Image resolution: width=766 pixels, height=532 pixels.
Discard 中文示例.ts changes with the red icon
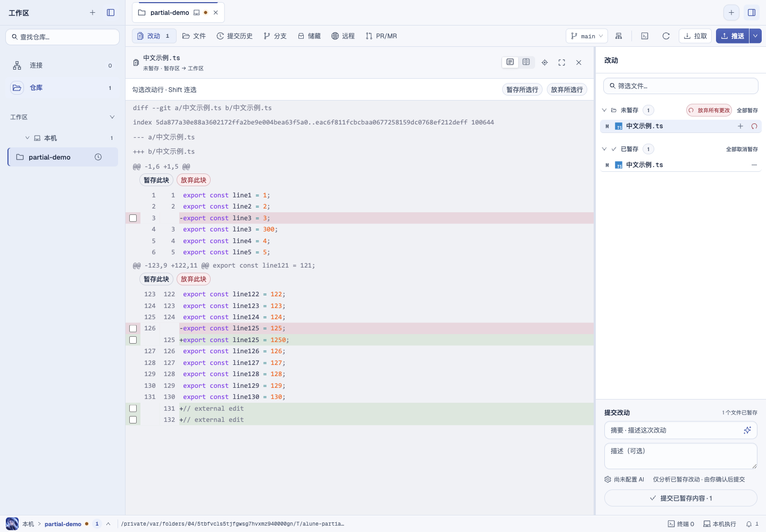[x=754, y=126]
